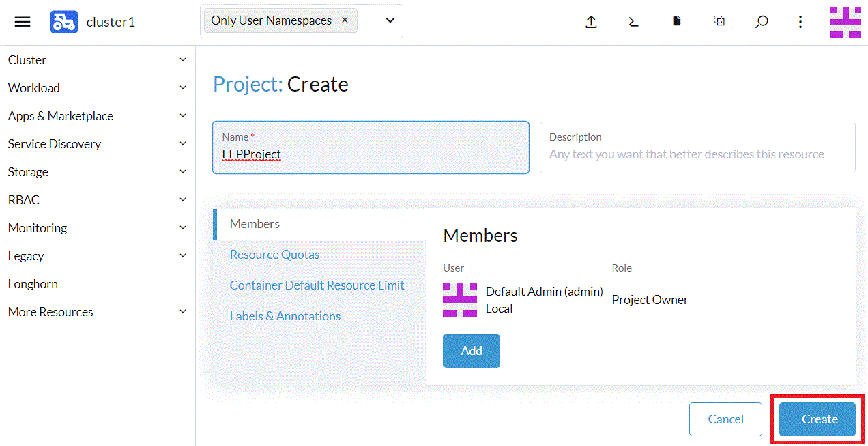The height and width of the screenshot is (446, 868).
Task: Open the resource search magnifier icon
Action: click(x=762, y=22)
